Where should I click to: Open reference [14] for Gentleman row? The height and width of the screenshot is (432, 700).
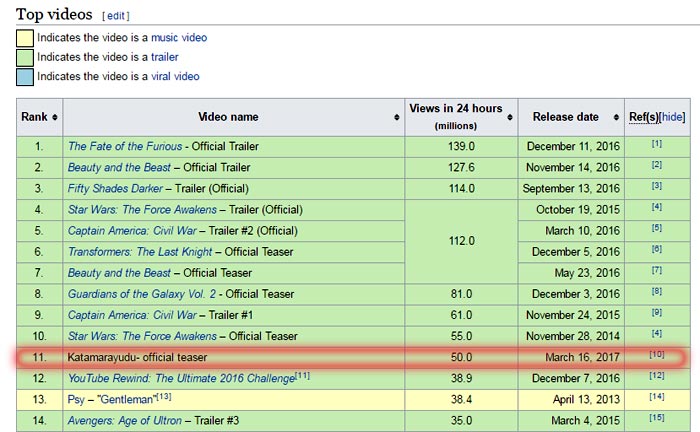tap(657, 397)
